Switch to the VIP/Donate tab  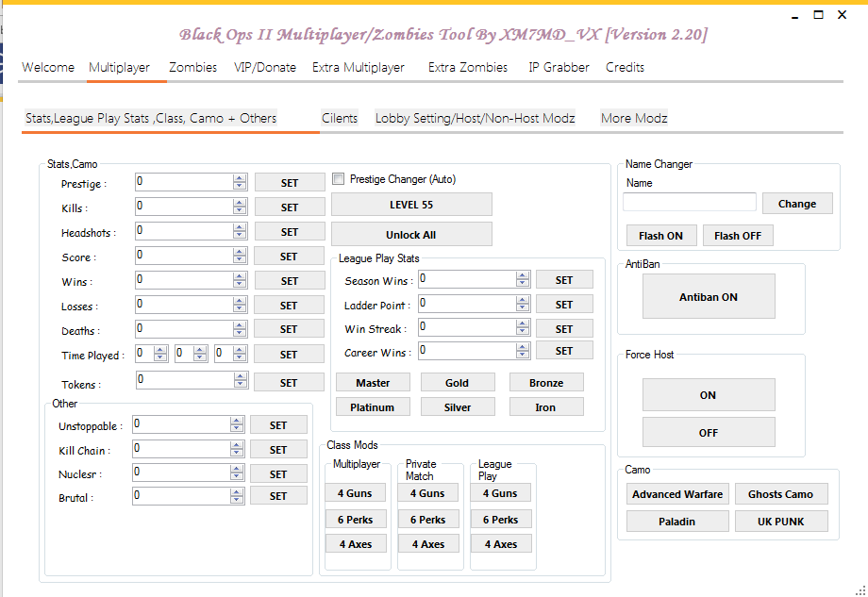[264, 68]
